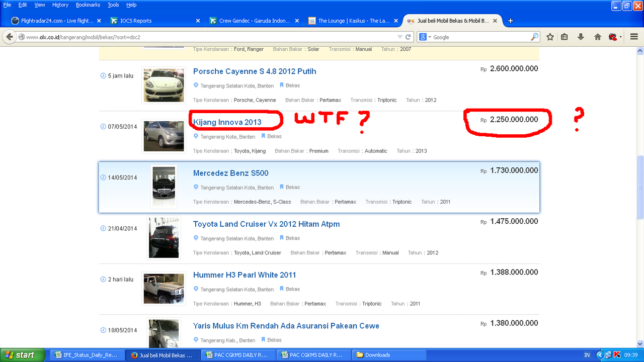
Task: Open Toyota Land Cruiser Vx 2012 listing
Action: (267, 224)
